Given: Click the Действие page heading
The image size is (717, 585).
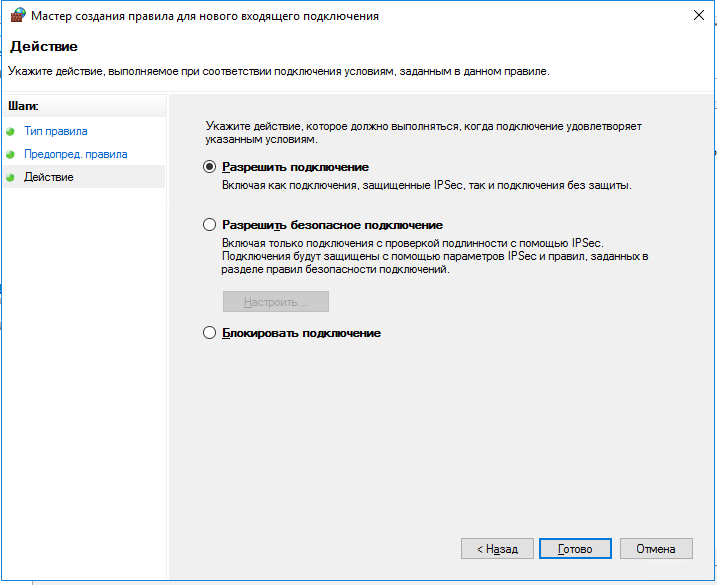Looking at the screenshot, I should point(43,47).
